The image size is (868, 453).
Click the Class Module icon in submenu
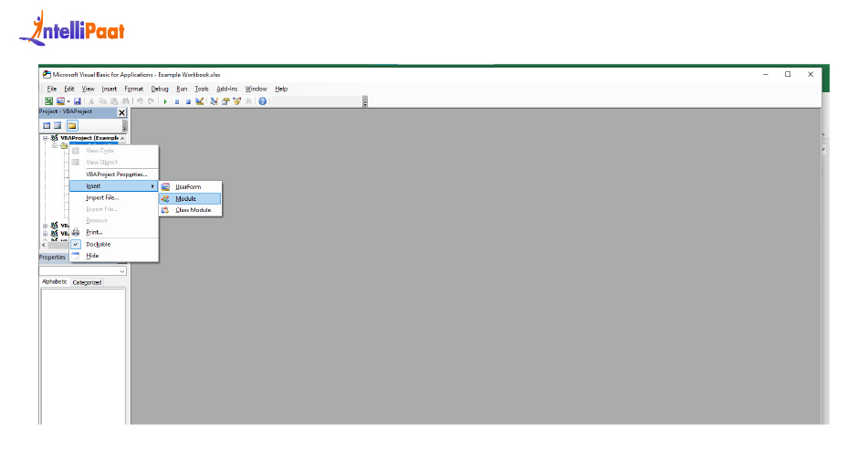coord(165,210)
